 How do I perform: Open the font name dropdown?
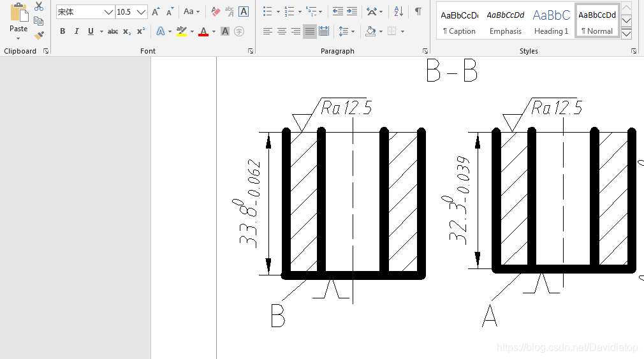pyautogui.click(x=108, y=12)
